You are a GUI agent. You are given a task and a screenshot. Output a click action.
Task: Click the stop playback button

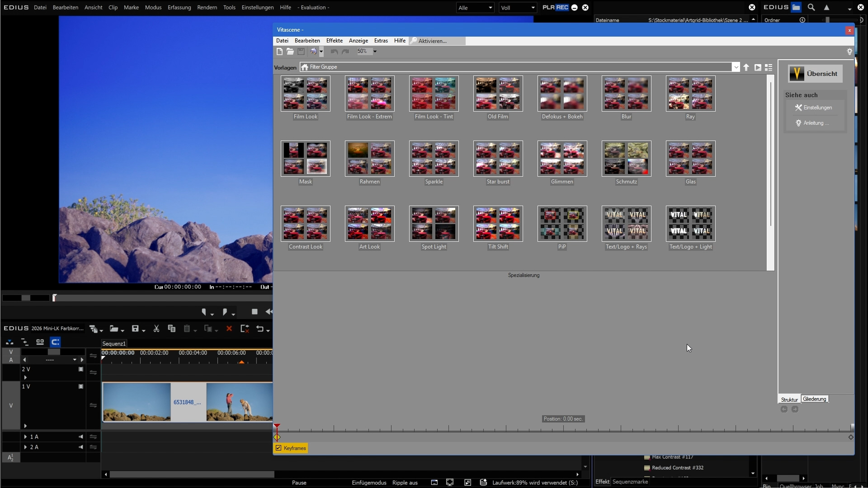[255, 312]
